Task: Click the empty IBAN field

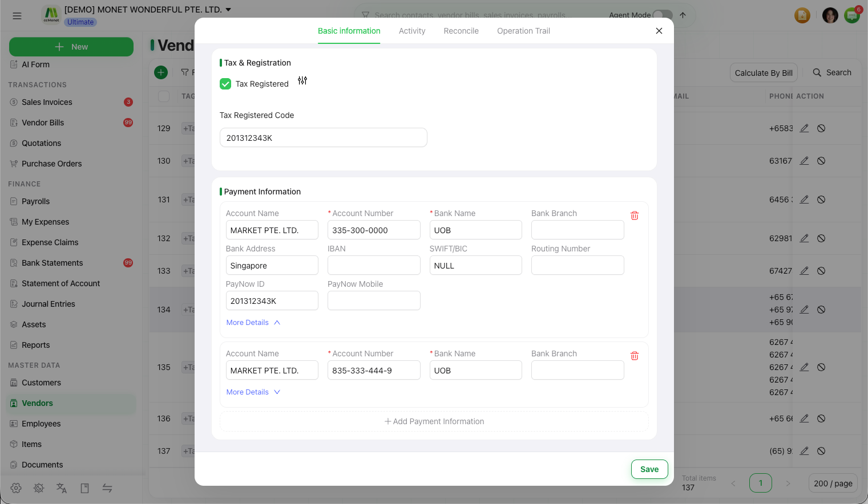Action: tap(374, 265)
